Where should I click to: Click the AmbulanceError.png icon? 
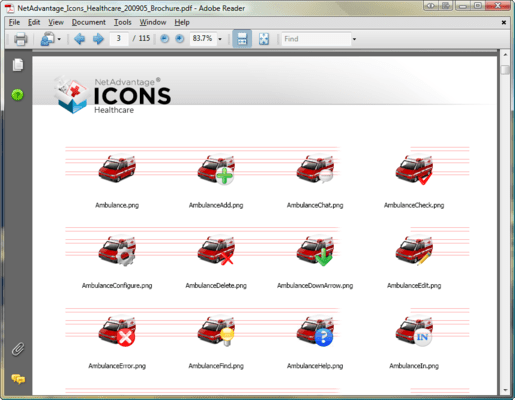coord(117,331)
